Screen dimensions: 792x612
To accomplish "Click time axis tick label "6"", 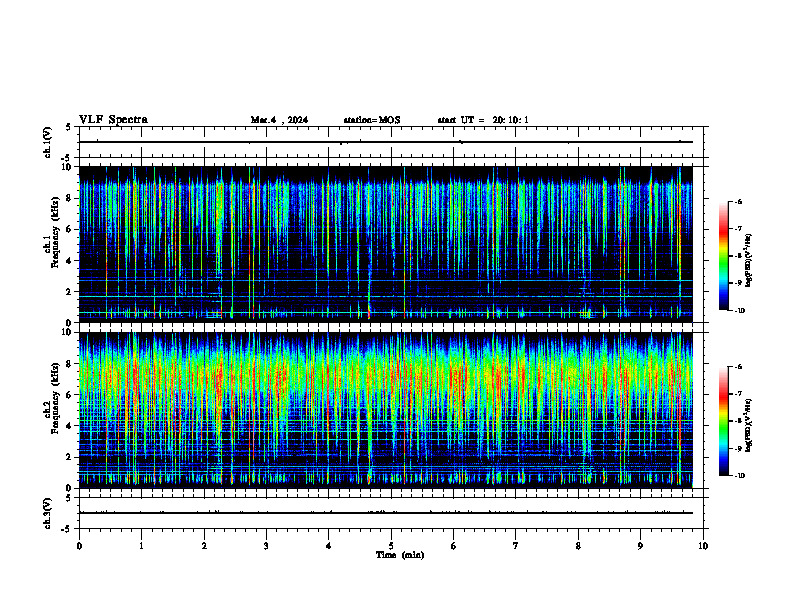I will point(453,546).
